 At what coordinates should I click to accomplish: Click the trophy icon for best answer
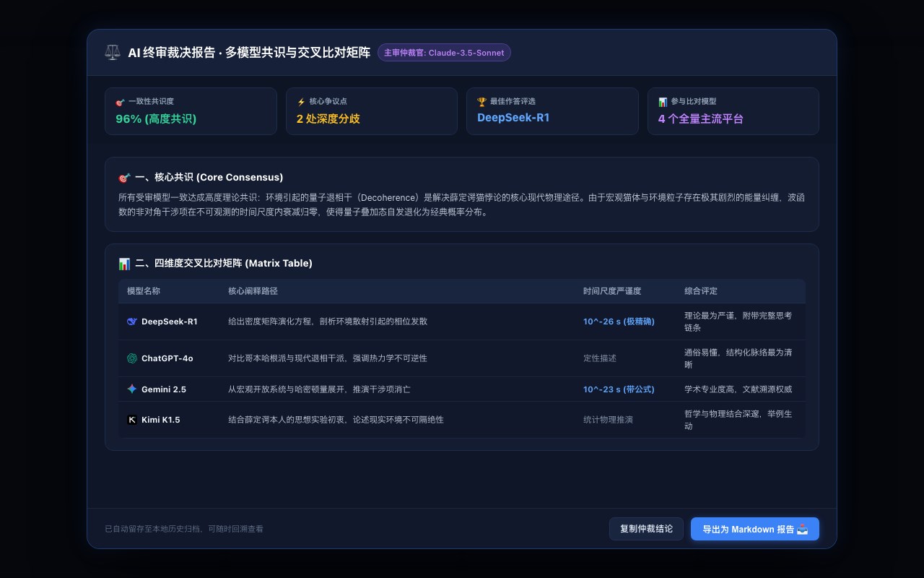point(482,102)
